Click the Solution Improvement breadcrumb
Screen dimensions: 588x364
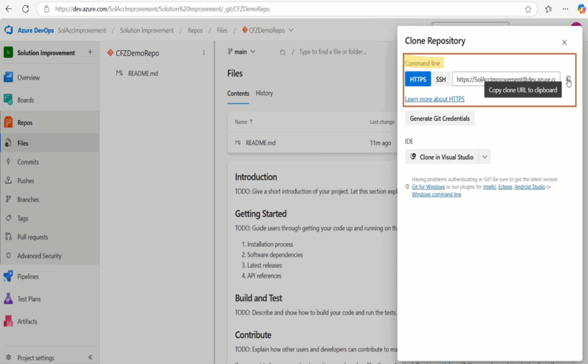[146, 30]
